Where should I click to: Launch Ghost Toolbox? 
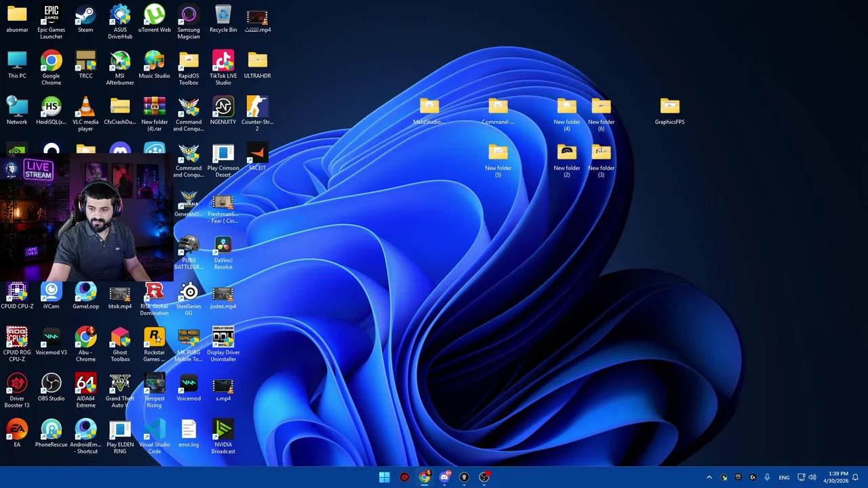click(x=120, y=344)
